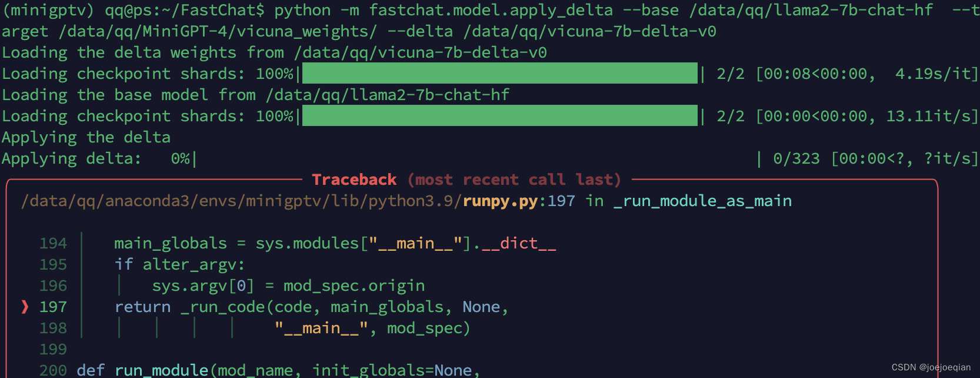Click the first green checkpoint shards progress bar
The height and width of the screenshot is (378, 980).
point(499,74)
